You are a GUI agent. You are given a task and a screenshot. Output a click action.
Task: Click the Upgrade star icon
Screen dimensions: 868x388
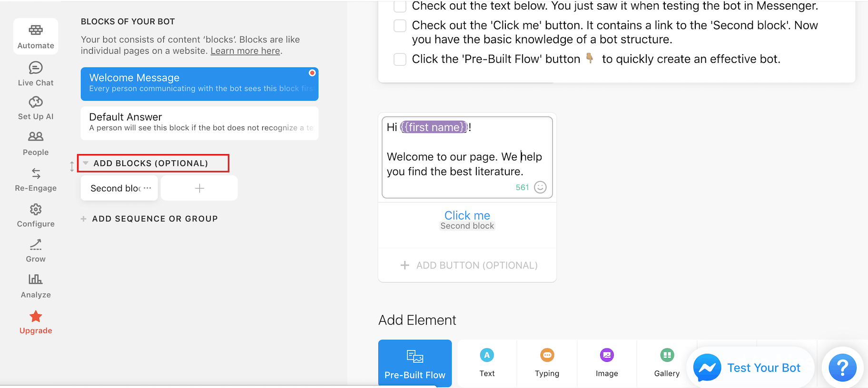click(x=36, y=317)
